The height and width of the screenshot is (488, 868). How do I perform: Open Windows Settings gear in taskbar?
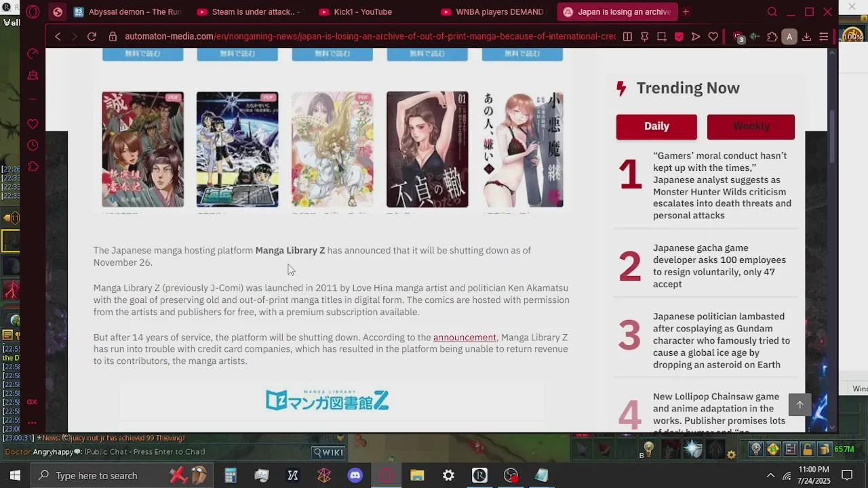click(x=448, y=476)
